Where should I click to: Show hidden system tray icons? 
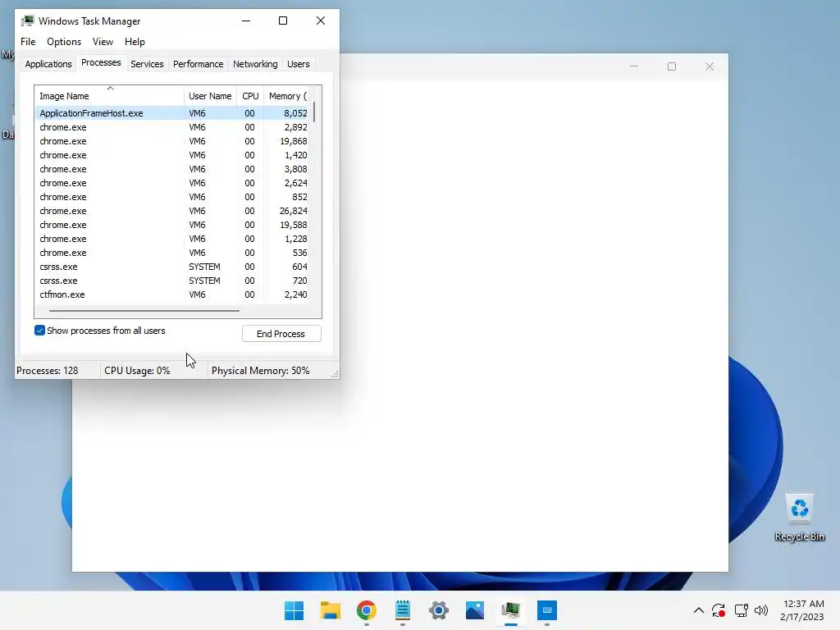(699, 610)
